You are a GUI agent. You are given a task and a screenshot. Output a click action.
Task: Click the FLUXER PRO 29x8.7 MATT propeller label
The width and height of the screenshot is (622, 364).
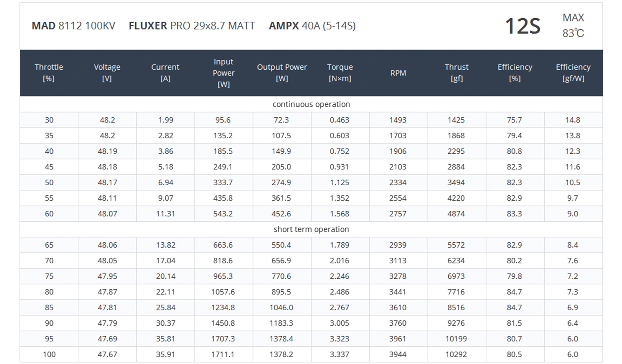(192, 26)
